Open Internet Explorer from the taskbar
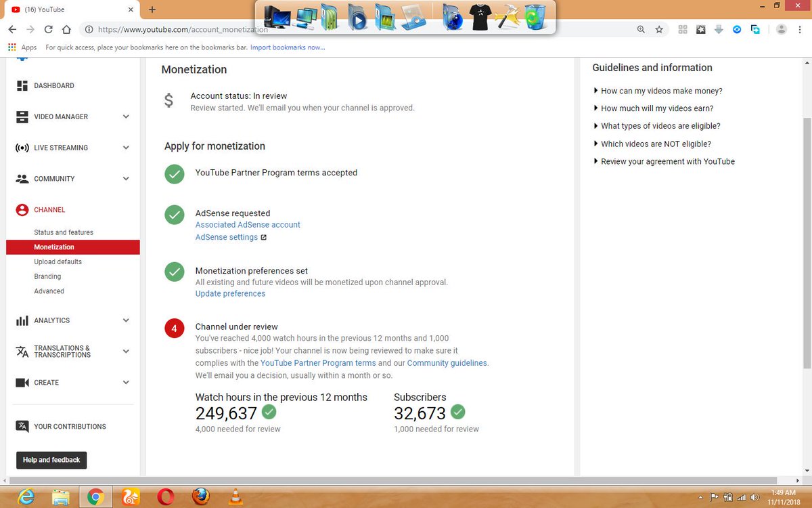The image size is (812, 508). click(x=26, y=497)
